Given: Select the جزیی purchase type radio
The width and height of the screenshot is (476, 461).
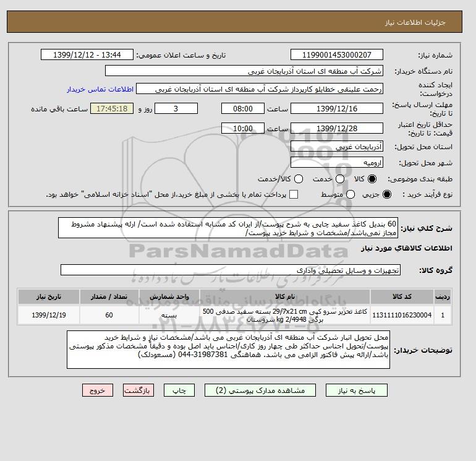Looking at the screenshot, I should (387, 194).
